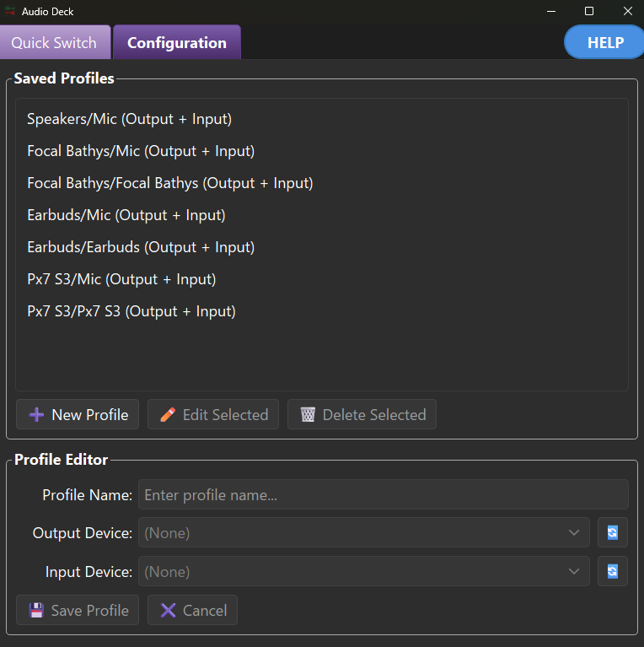This screenshot has width=644, height=647.
Task: Select Earbuds/Mic (Output + Input) profile
Action: tap(322, 215)
